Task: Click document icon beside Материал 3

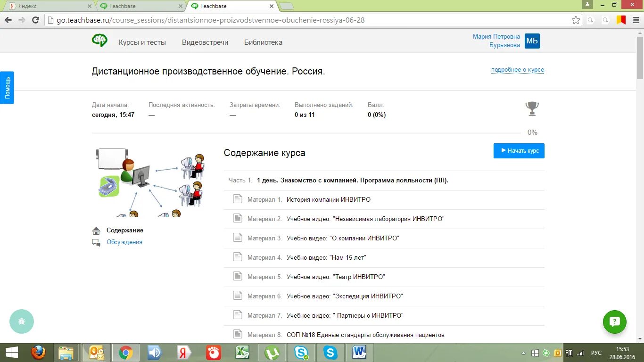Action: tap(238, 238)
